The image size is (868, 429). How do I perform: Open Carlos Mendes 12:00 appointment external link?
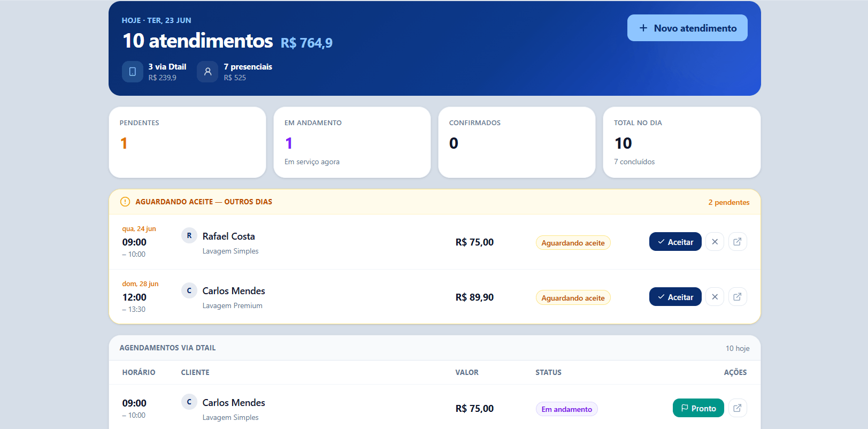(x=738, y=297)
